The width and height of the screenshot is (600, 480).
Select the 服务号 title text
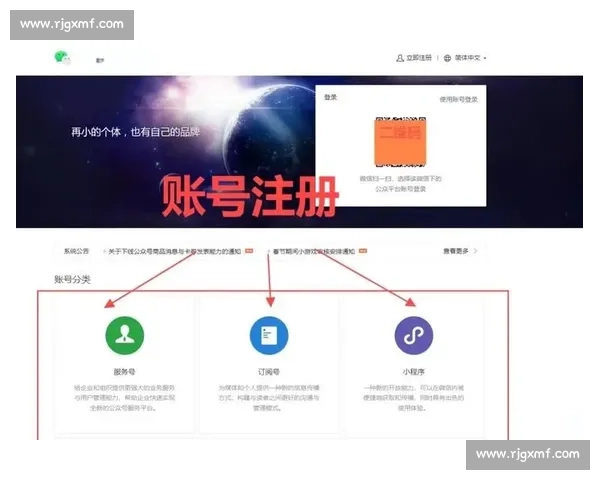click(124, 372)
